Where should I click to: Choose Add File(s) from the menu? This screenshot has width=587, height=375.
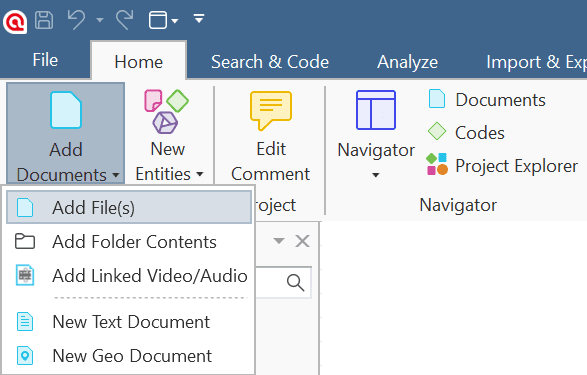point(129,207)
